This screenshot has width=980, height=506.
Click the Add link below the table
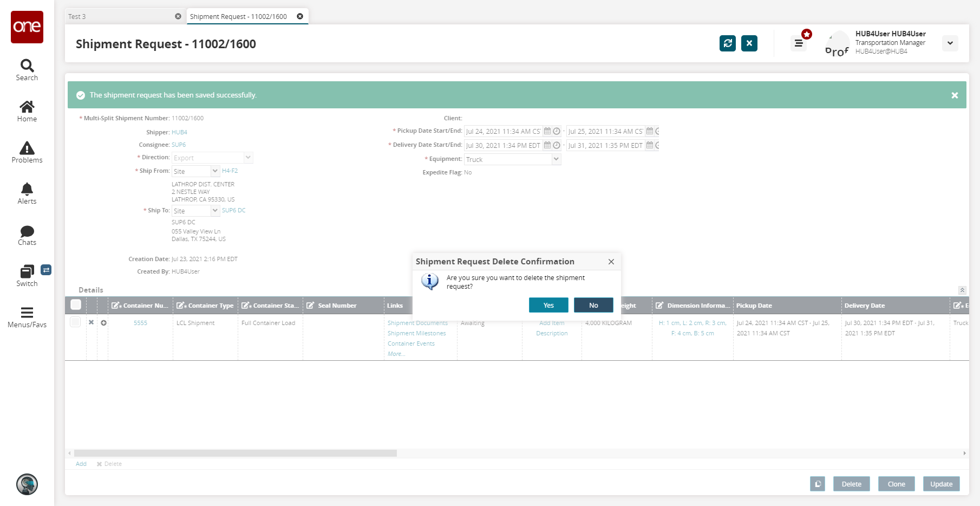click(x=81, y=464)
